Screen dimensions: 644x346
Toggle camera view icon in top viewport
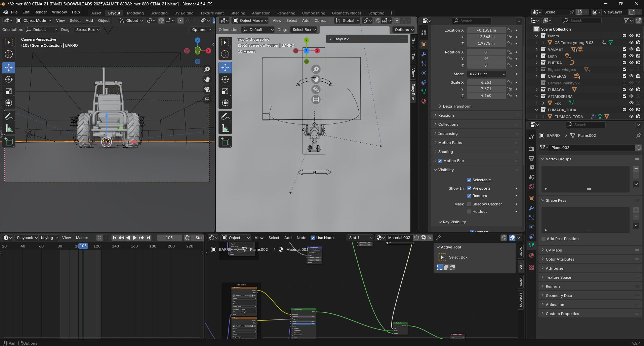[x=316, y=89]
